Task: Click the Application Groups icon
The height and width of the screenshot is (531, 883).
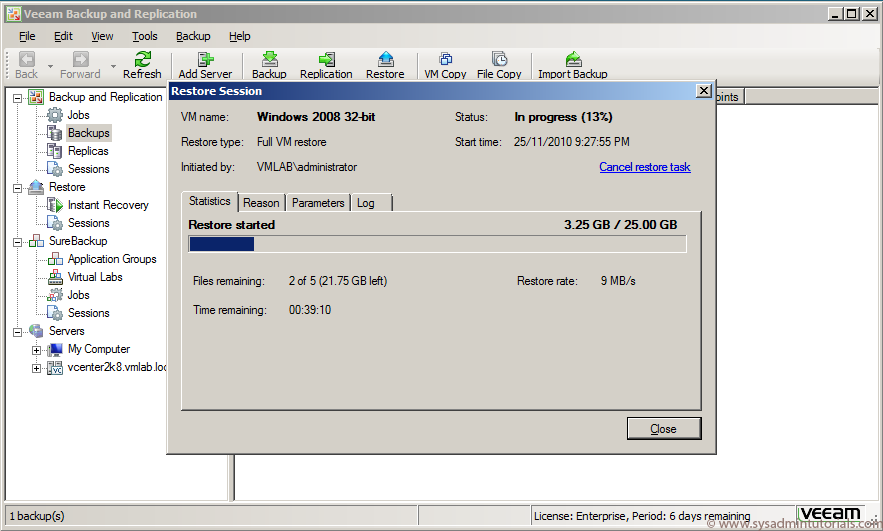Action: coord(55,259)
